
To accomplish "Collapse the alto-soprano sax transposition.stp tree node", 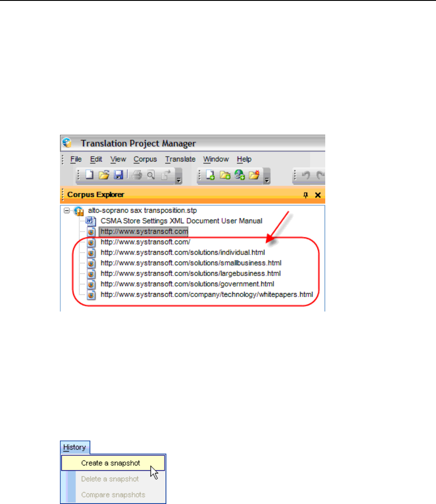I will click(67, 210).
